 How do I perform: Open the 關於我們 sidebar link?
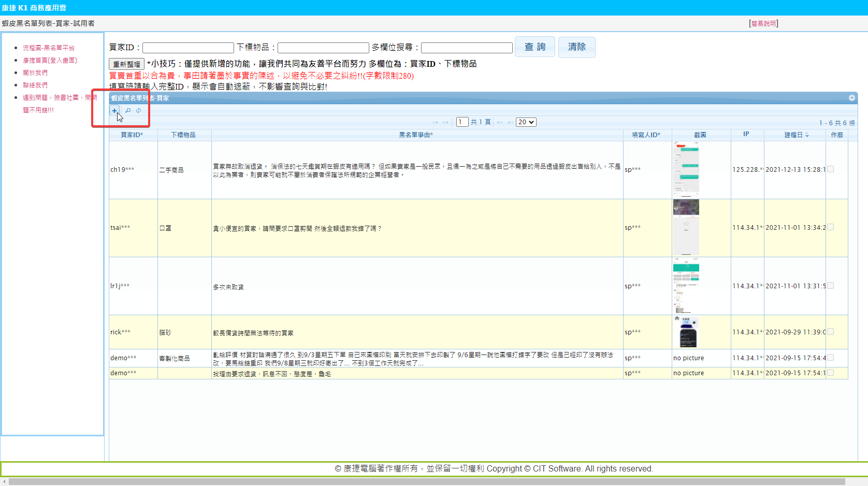35,73
